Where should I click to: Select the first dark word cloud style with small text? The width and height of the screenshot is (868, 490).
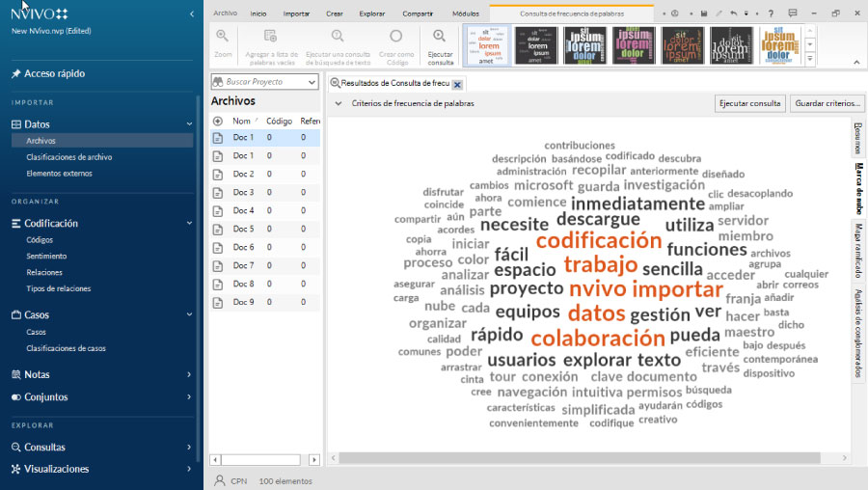click(x=536, y=46)
